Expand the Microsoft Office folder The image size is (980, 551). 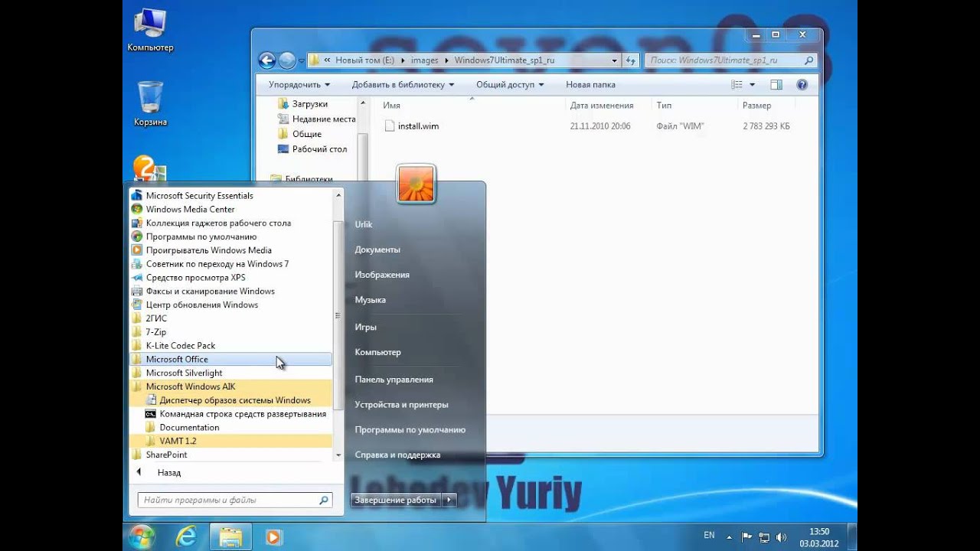click(231, 359)
